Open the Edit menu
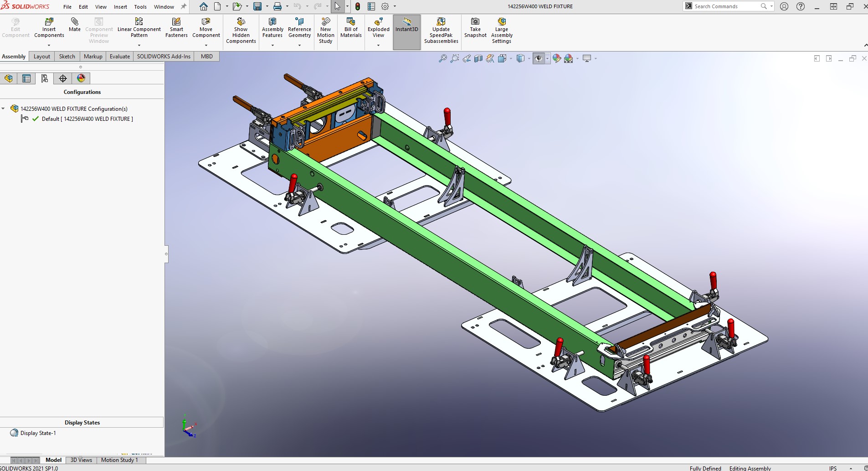The image size is (868, 471). click(83, 7)
